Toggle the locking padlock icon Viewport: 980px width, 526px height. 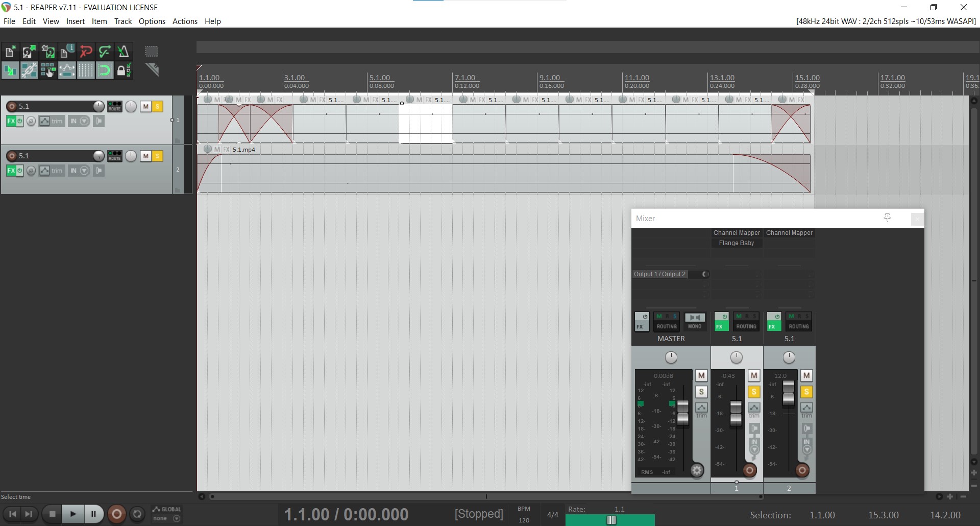pos(124,70)
